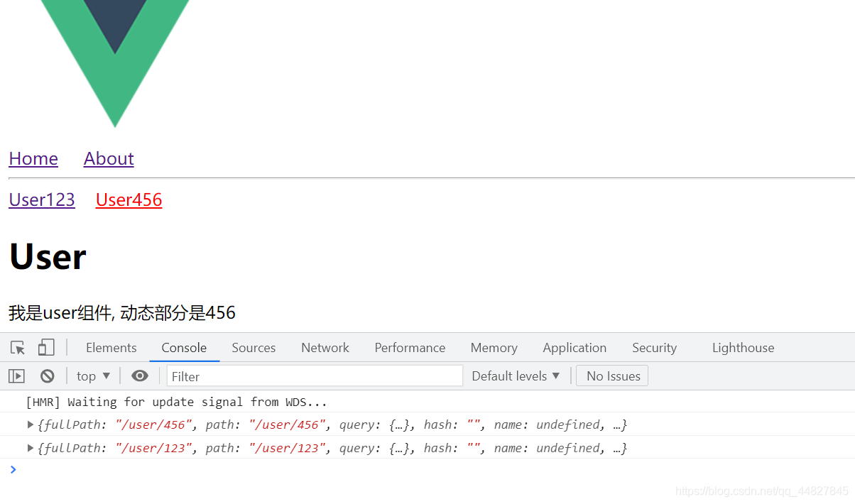Viewport: 855px width, 504px height.
Task: Open the Sources tab
Action: (254, 348)
